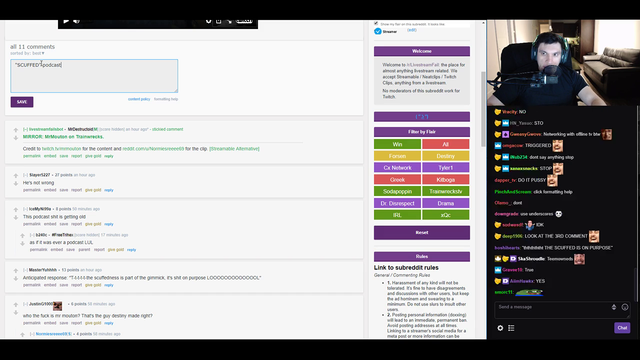Screen dimensions: 640x360
Task: Click the Streamer flair checkmark badge
Action: pyautogui.click(x=378, y=31)
